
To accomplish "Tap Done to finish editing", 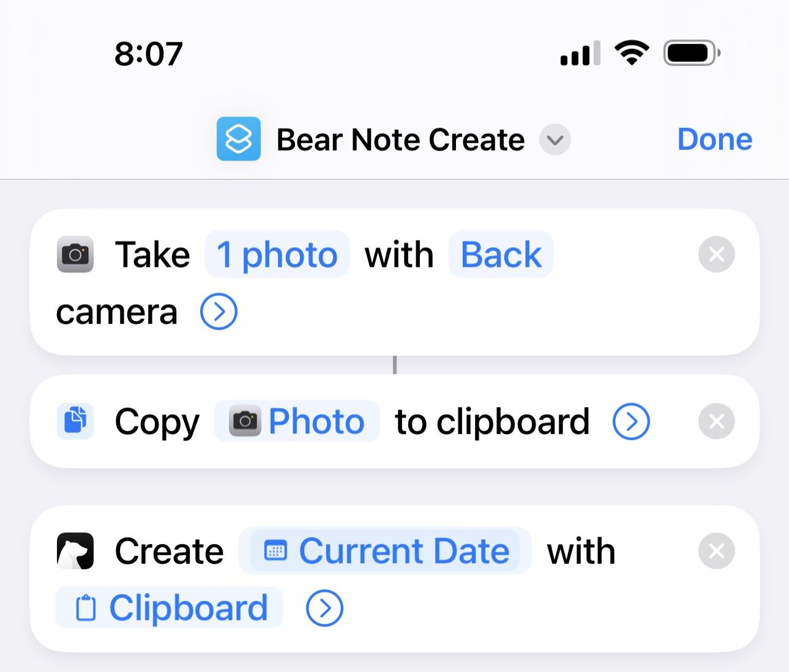I will (x=714, y=139).
